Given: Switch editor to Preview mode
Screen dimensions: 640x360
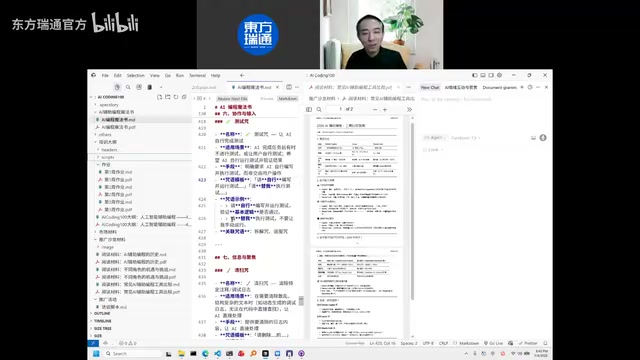Looking at the screenshot, I should tap(267, 99).
